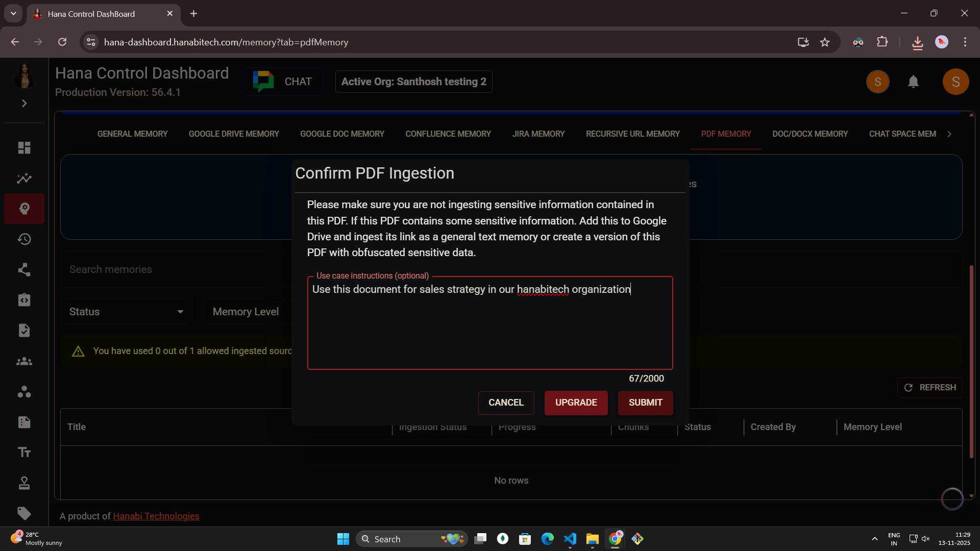Image resolution: width=980 pixels, height=551 pixels.
Task: Click the SUBMIT button to confirm ingestion
Action: (x=645, y=403)
